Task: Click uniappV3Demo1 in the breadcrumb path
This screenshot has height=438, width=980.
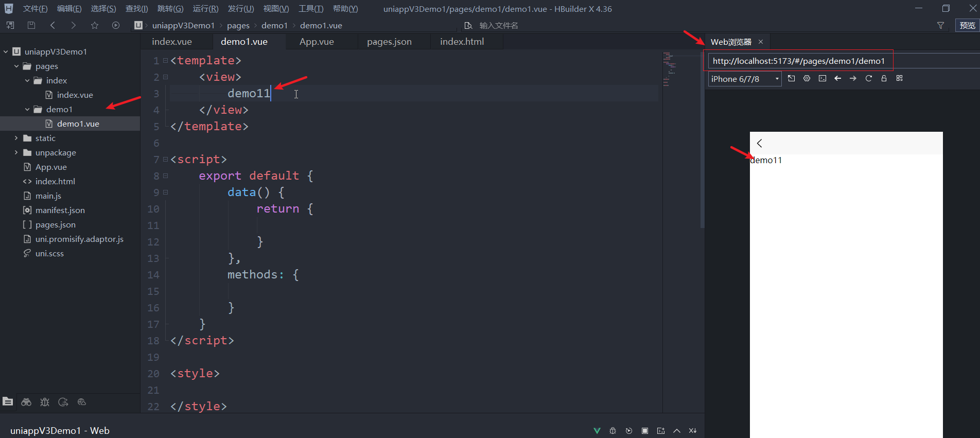Action: [183, 25]
